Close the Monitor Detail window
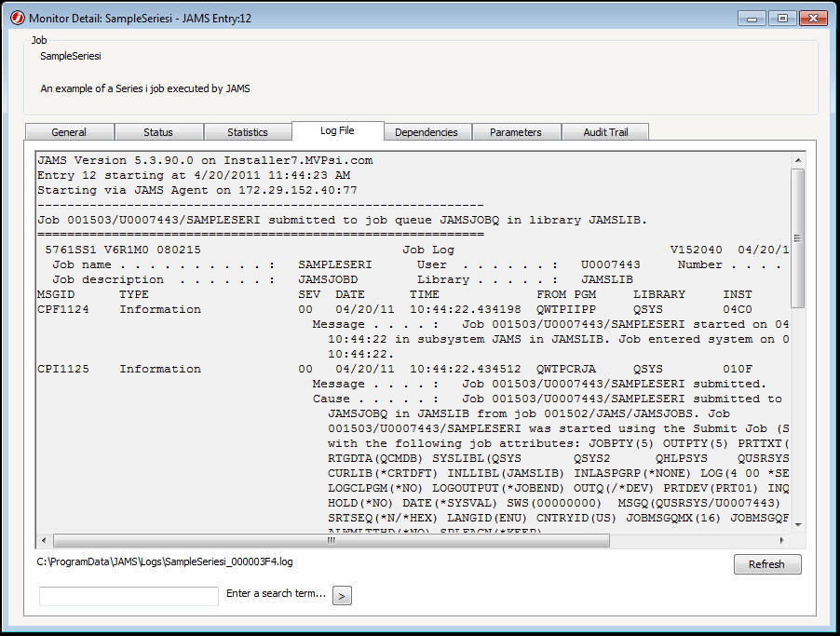 point(813,19)
